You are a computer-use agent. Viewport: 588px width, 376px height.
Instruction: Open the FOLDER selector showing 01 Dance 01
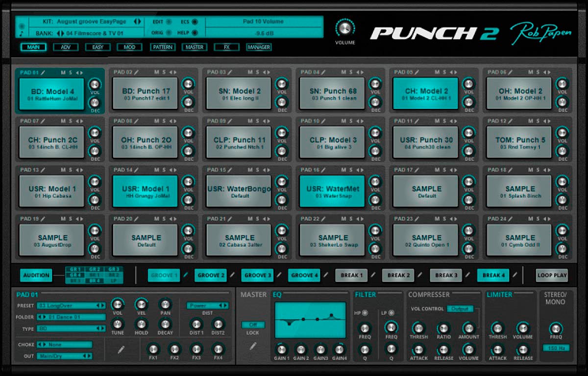(x=71, y=317)
